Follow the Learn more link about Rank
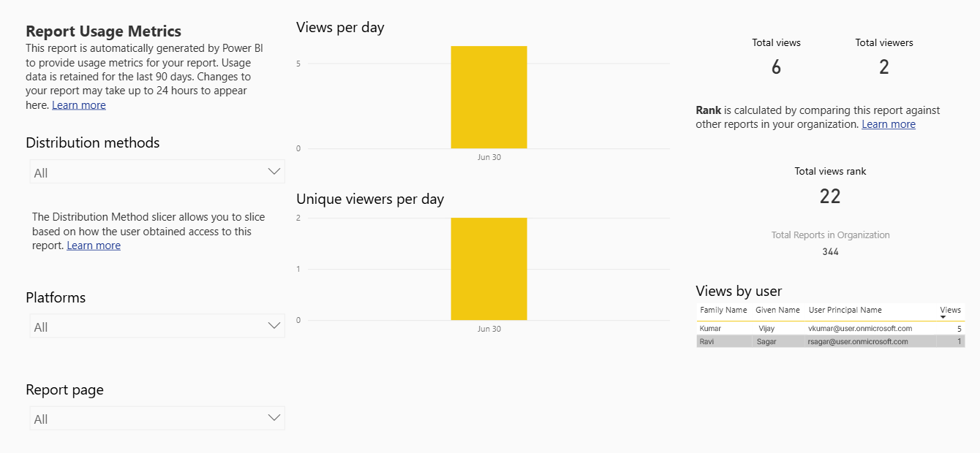The height and width of the screenshot is (453, 980). (889, 124)
